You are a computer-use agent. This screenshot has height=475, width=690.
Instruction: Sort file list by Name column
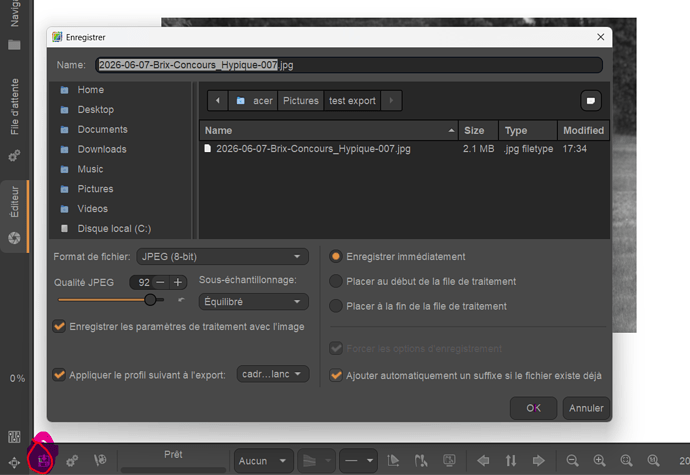click(x=329, y=130)
